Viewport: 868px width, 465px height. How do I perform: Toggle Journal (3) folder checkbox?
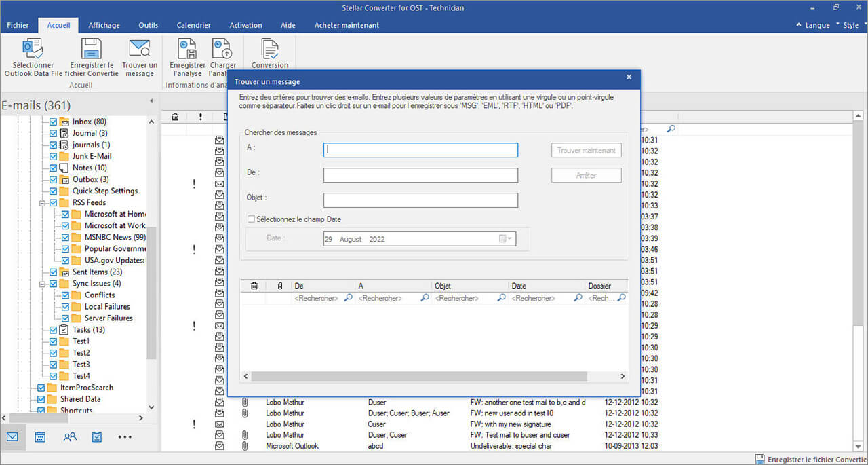(53, 133)
